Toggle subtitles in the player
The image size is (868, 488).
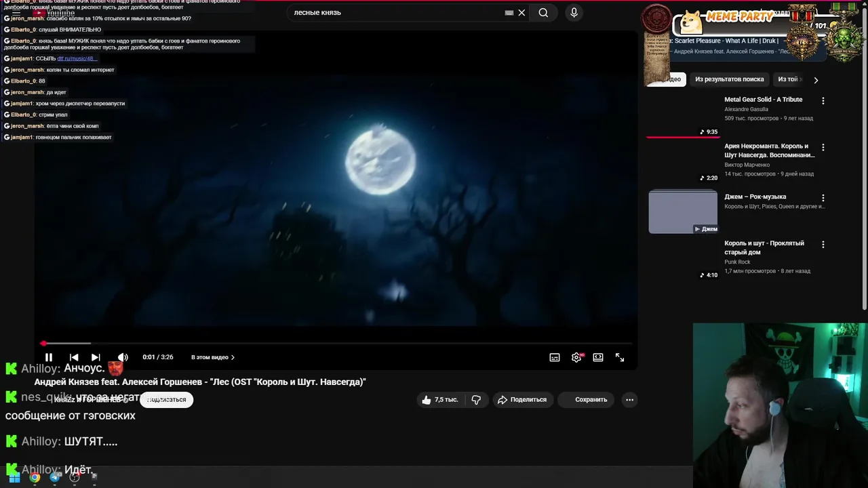(x=555, y=357)
